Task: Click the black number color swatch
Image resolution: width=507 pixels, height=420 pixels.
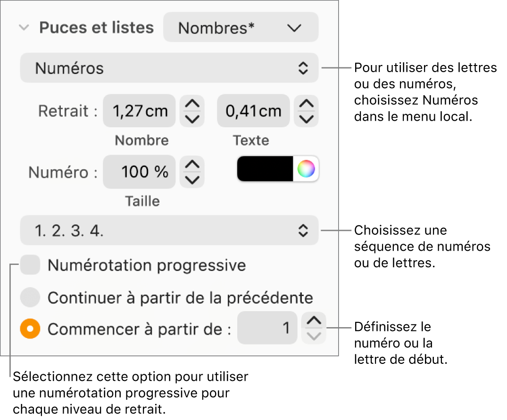Action: (265, 169)
